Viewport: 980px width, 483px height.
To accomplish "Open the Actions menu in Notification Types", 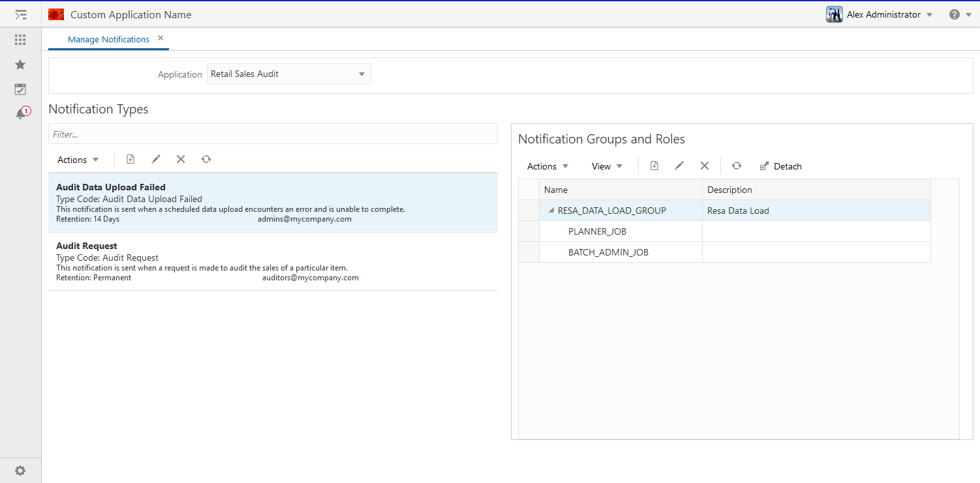I will pyautogui.click(x=77, y=159).
